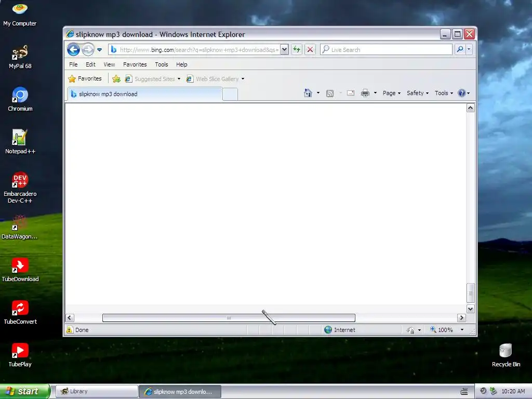
Task: Stop loading the page
Action: click(310, 49)
